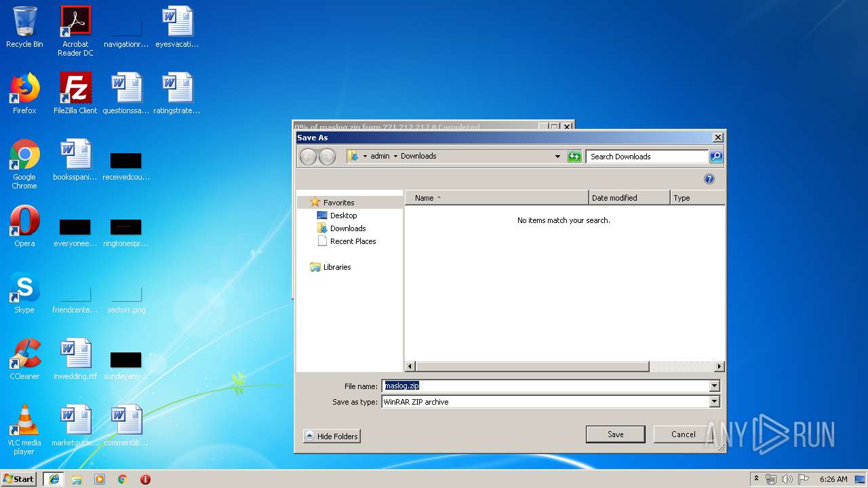The image size is (868, 488).
Task: Expand the Downloads breadcrumb segment
Action: (x=418, y=156)
